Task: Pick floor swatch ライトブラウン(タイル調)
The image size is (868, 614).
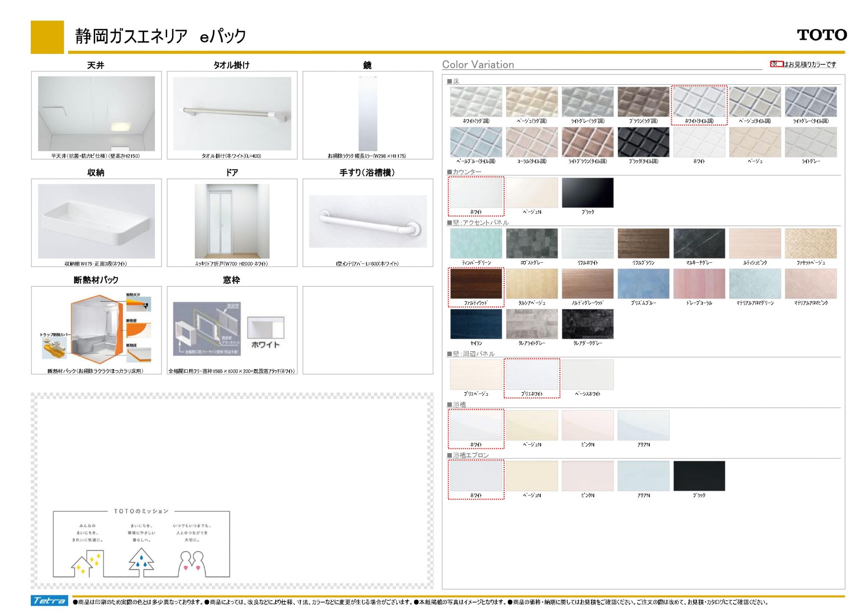Action: tap(588, 142)
